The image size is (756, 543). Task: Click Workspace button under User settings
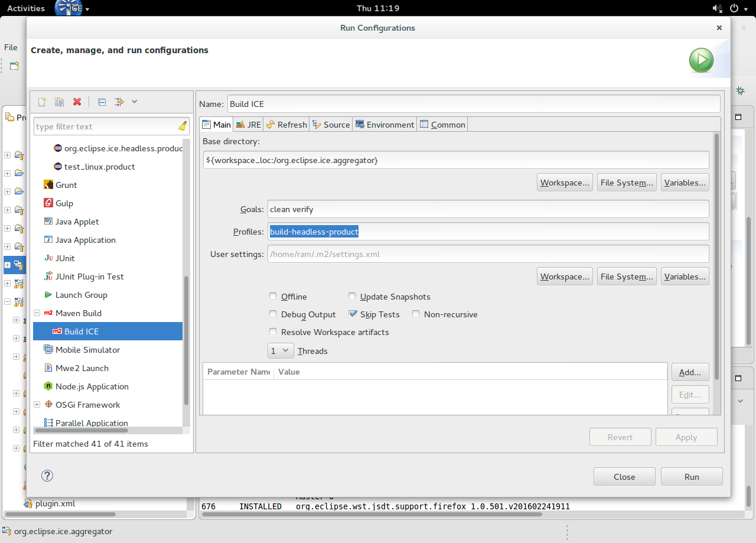(x=565, y=277)
